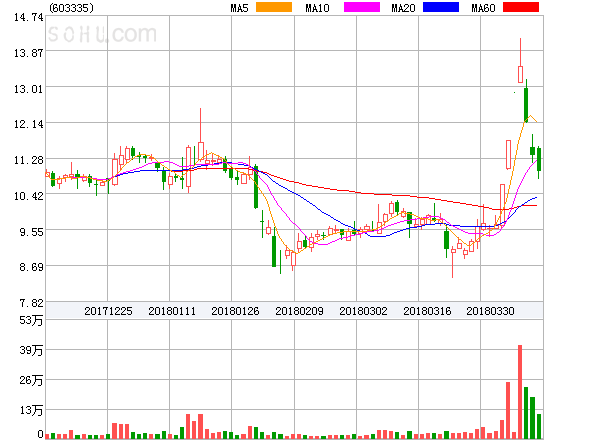Click the MA60 legend label
The image size is (600, 440).
(483, 8)
